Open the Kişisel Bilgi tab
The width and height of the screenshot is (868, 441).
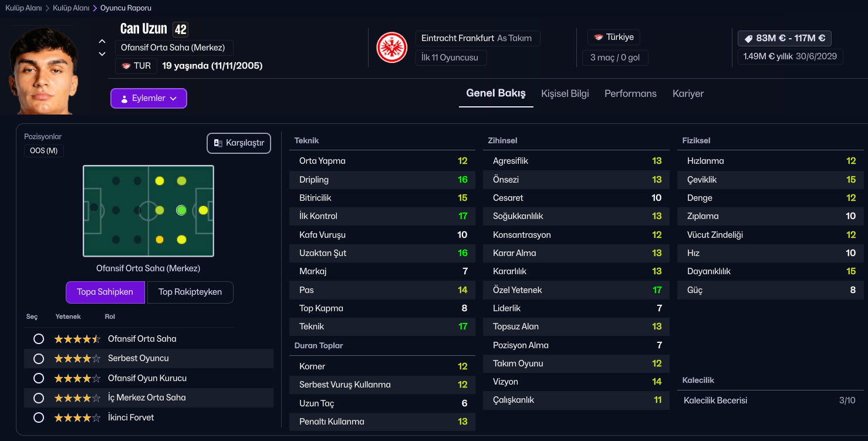point(565,93)
